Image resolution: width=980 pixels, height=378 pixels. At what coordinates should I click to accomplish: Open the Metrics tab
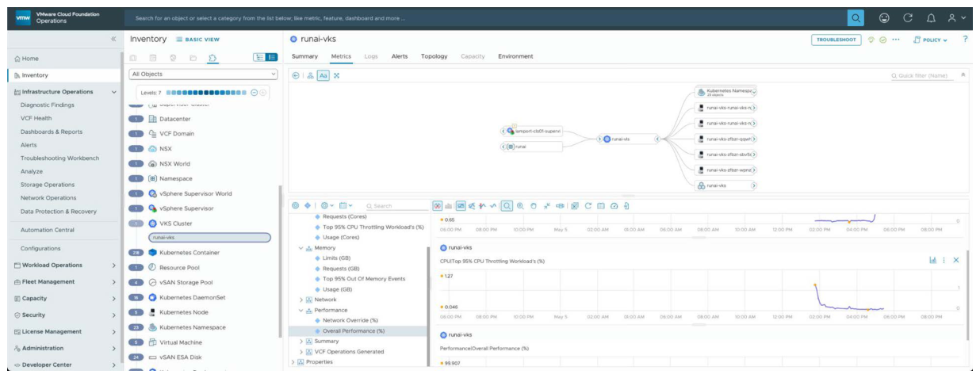point(341,56)
